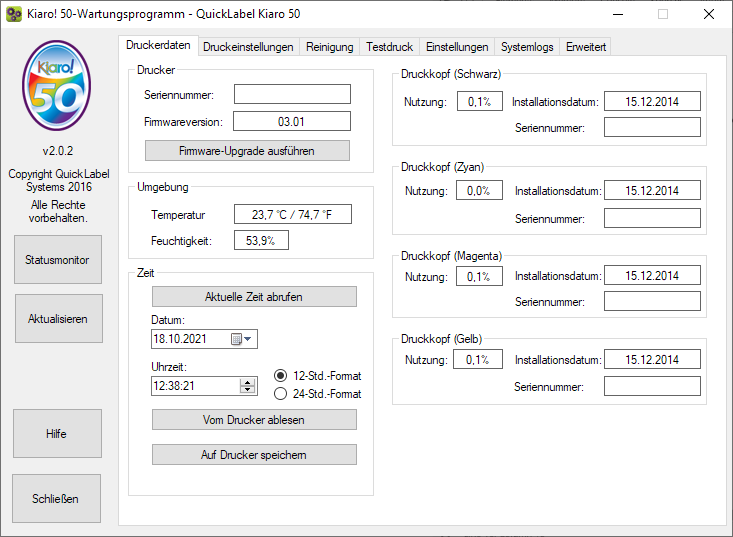733x537 pixels.
Task: Click the Umgebung group label
Action: 163,187
